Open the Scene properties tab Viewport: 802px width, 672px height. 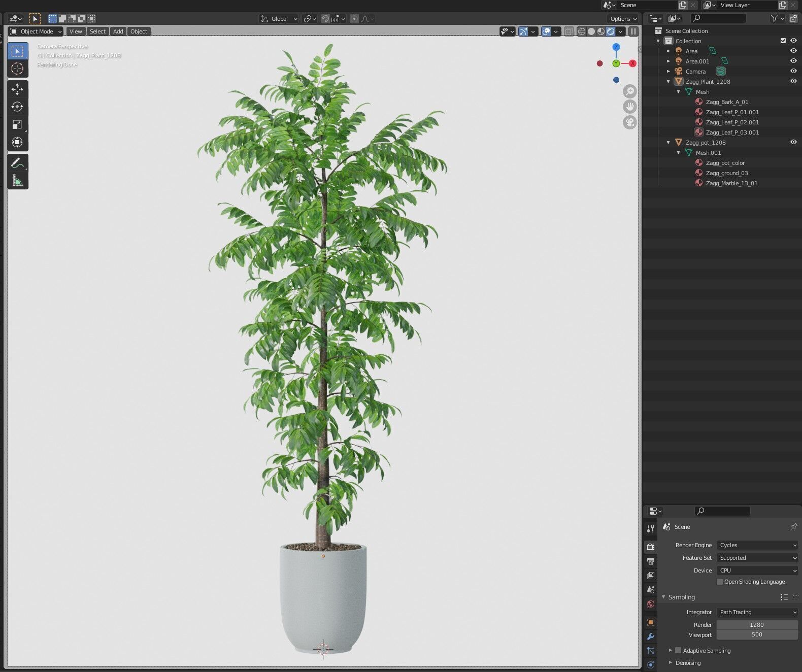coord(651,589)
